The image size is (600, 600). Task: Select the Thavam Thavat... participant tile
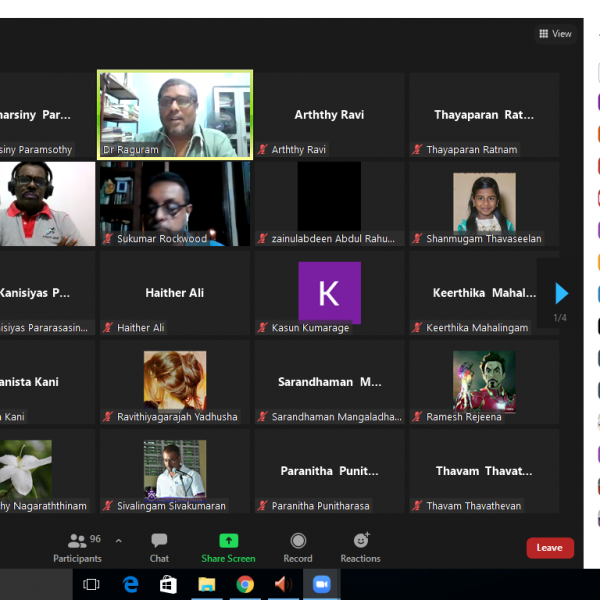point(484,471)
